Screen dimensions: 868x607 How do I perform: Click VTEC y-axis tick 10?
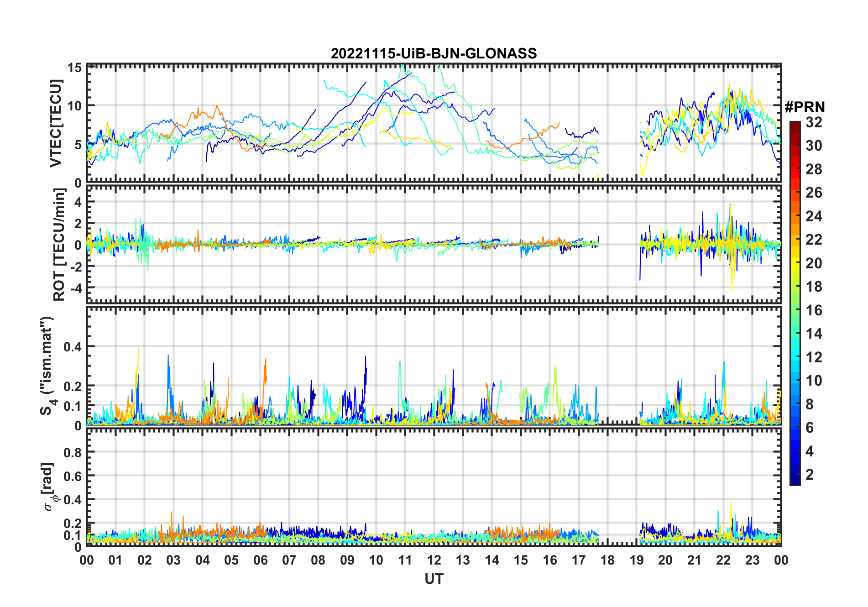coord(74,105)
